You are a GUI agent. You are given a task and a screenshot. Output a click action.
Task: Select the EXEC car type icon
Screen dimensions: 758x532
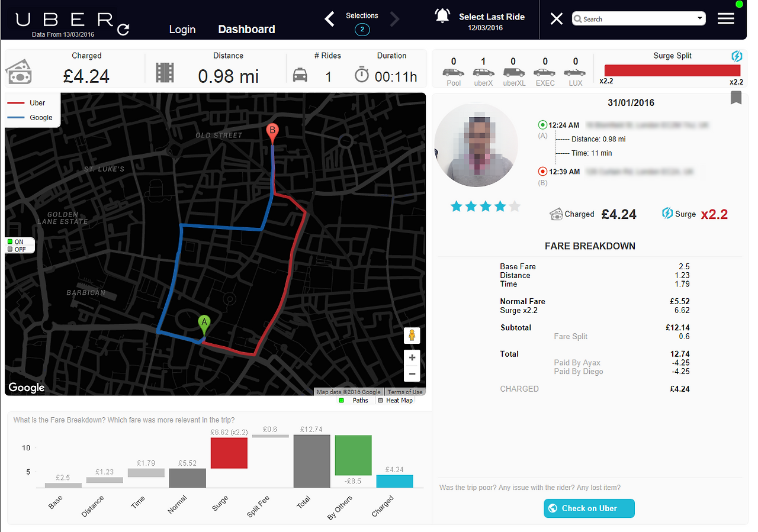(545, 72)
